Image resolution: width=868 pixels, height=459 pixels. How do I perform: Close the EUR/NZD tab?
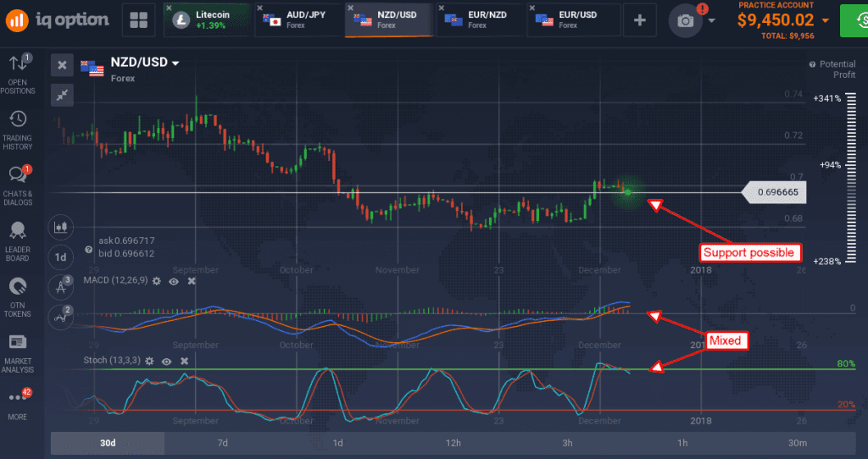(441, 8)
